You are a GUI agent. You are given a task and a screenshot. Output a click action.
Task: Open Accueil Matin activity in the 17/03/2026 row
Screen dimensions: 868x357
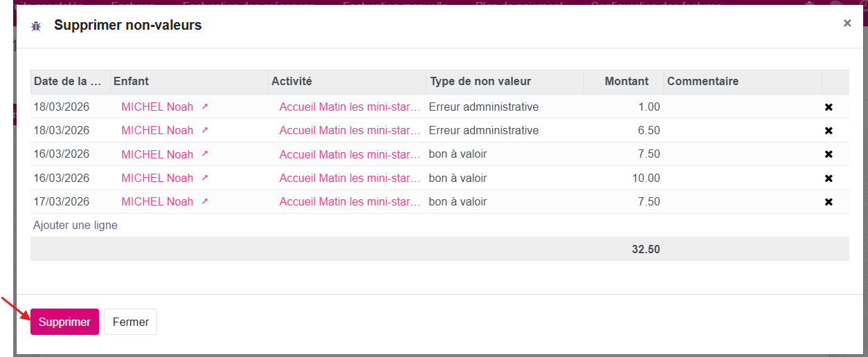click(x=350, y=201)
